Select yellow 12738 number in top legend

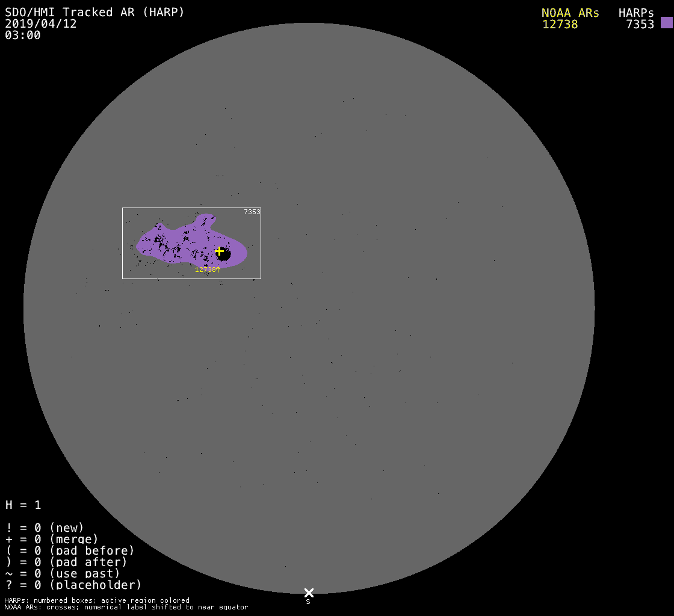tap(560, 25)
